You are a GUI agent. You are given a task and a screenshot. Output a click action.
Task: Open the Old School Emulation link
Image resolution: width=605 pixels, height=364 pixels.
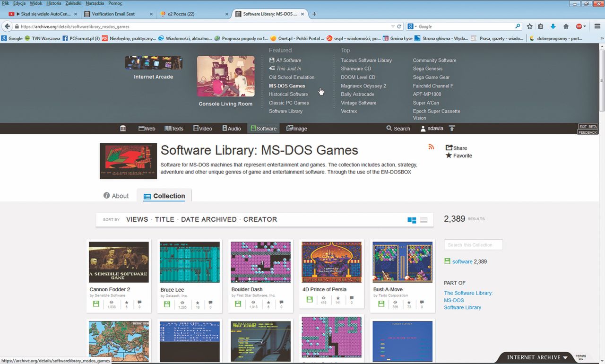tap(292, 77)
